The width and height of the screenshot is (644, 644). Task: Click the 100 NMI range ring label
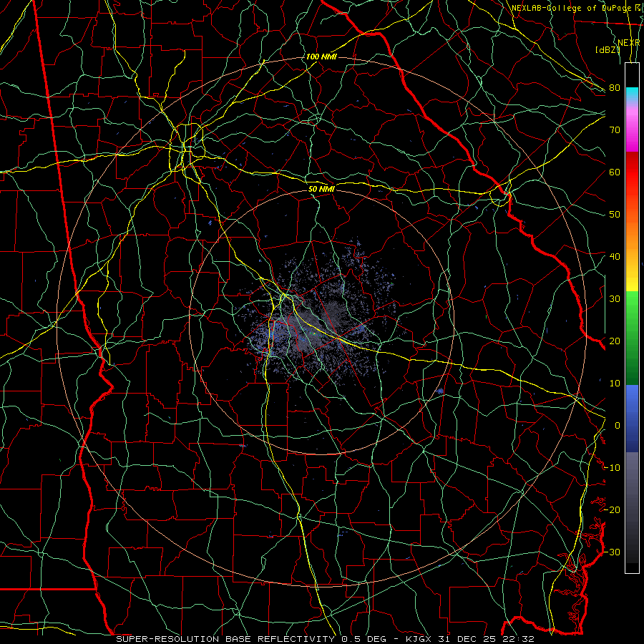click(321, 57)
